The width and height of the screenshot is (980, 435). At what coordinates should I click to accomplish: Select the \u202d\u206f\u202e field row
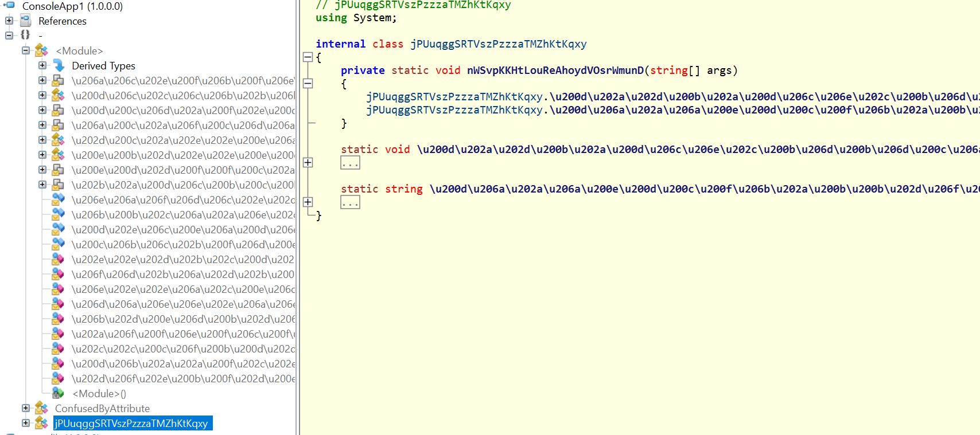(183, 378)
